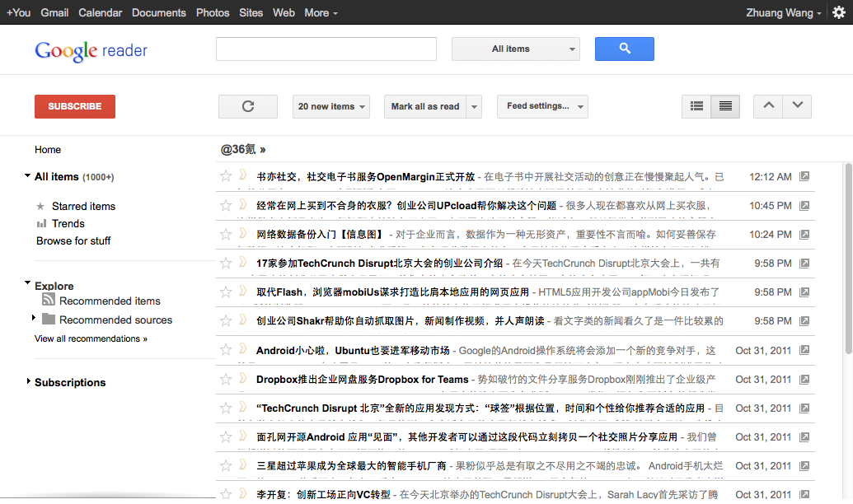The height and width of the screenshot is (504, 853).
Task: Click the Google reader logo
Action: pos(91,50)
